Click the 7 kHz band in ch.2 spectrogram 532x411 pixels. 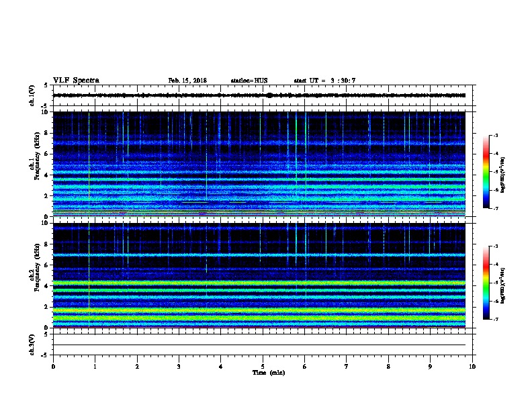tap(259, 255)
